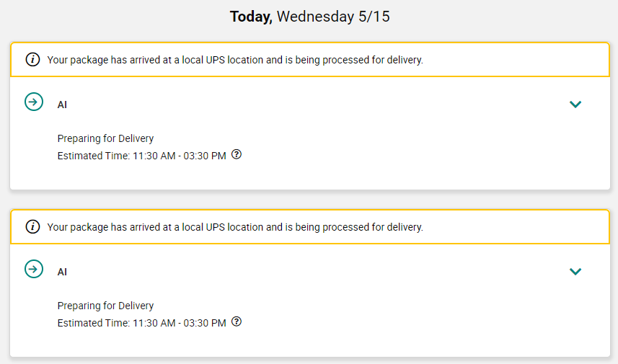Expand the top shipment card with the chevron
Viewport: 618px width, 364px height.
[575, 105]
